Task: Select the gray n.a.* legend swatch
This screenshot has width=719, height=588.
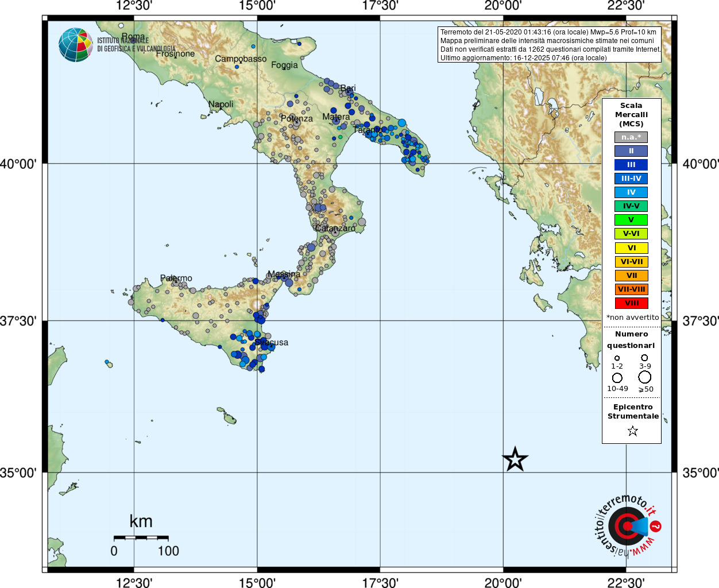Action: 631,137
